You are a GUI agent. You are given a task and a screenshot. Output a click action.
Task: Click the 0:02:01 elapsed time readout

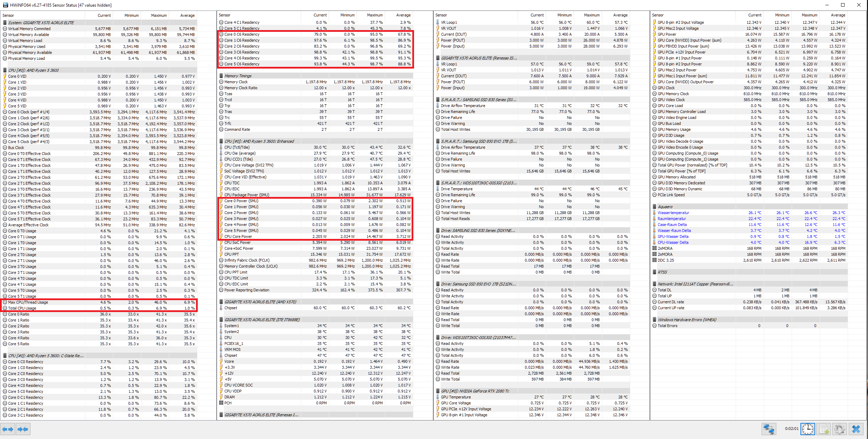[792, 429]
